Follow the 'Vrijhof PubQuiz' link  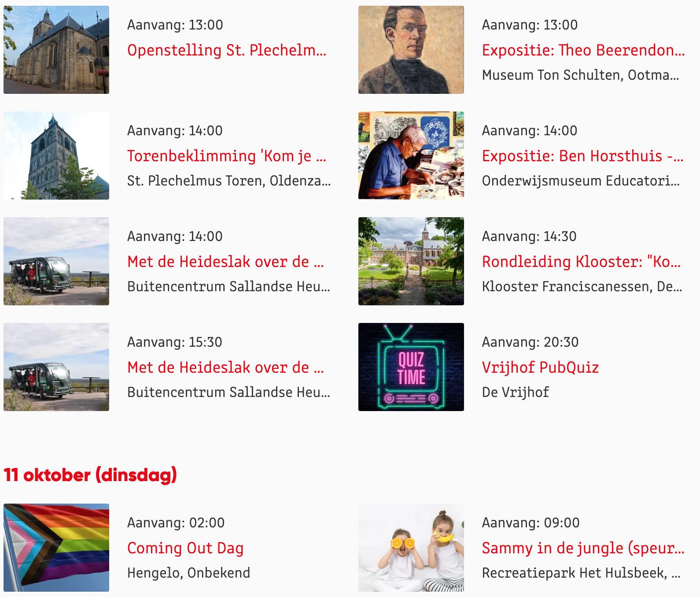540,367
